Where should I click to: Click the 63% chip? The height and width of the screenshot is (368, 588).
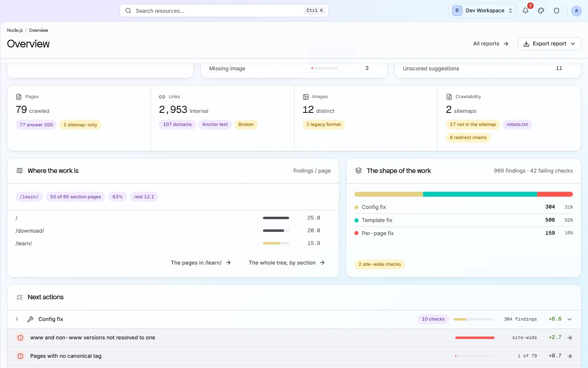tap(118, 197)
